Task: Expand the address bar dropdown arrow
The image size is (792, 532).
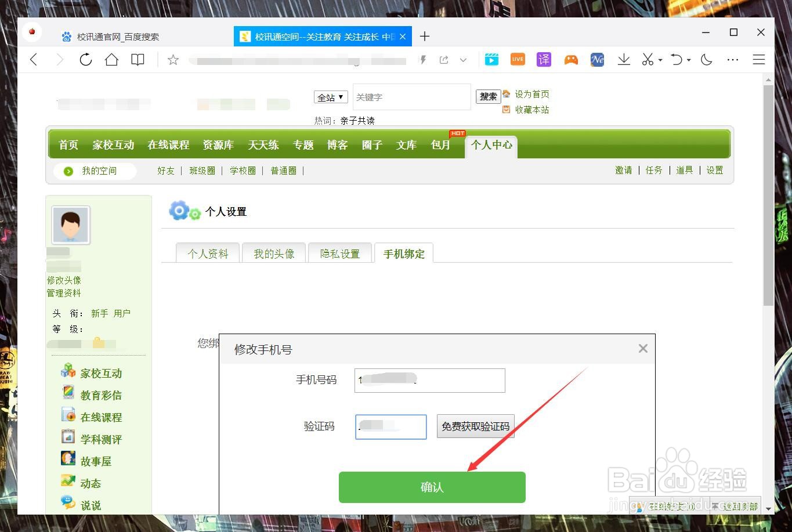Action: pyautogui.click(x=463, y=59)
